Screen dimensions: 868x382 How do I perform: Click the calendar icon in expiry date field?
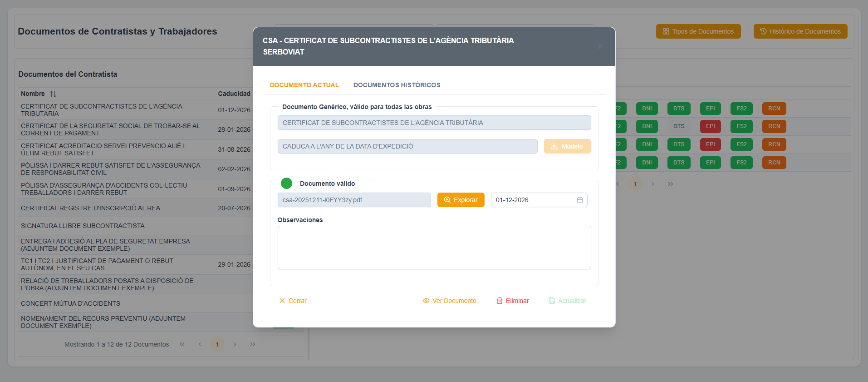[x=579, y=200]
